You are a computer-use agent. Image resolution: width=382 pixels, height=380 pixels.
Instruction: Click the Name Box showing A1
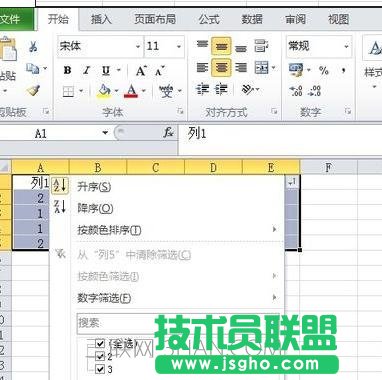point(50,134)
